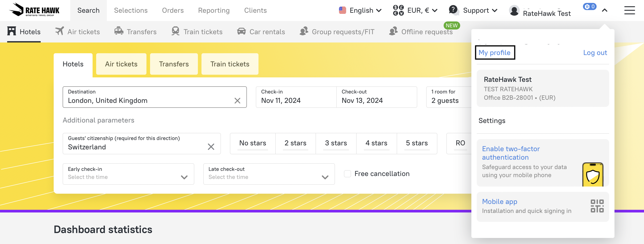Clear the Switzerland citizenship field
644x244 pixels.
tap(211, 147)
